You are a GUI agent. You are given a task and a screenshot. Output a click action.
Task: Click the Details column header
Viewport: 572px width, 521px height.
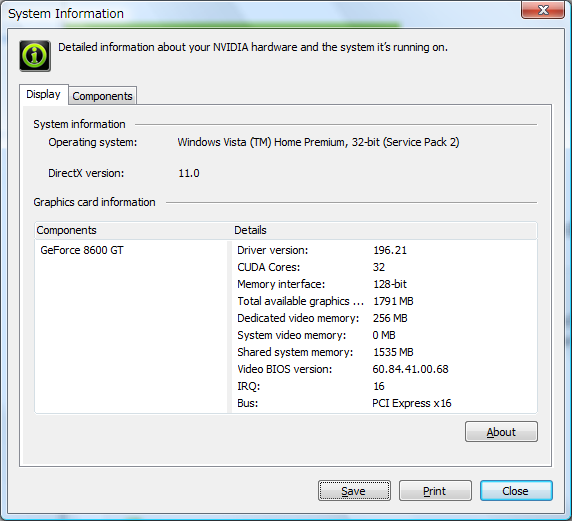pyautogui.click(x=384, y=230)
